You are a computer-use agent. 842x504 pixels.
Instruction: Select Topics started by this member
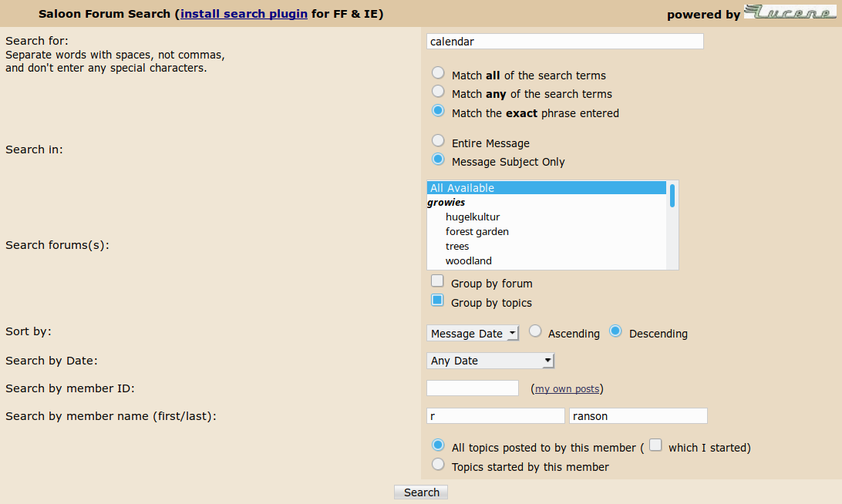tap(438, 464)
